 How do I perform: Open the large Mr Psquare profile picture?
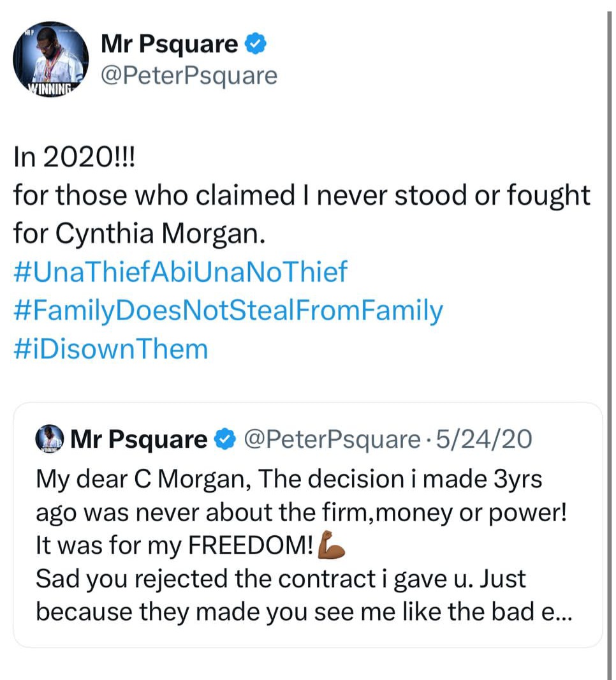coord(51,59)
